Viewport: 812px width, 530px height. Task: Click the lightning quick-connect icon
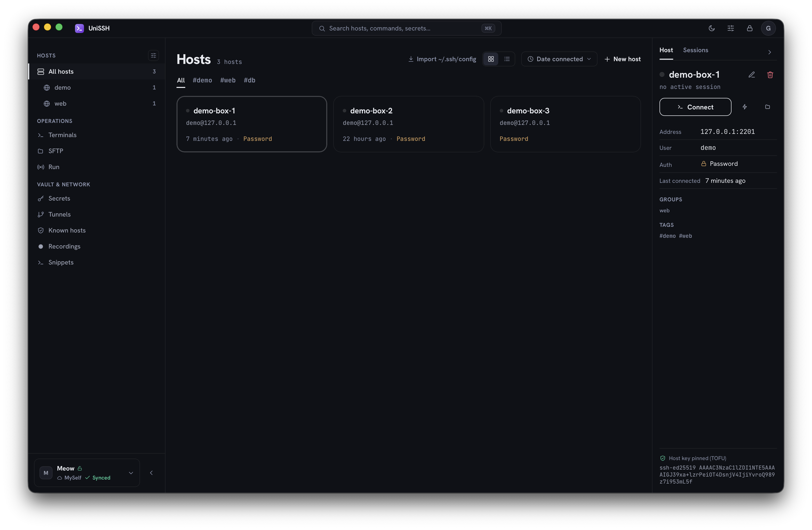pyautogui.click(x=745, y=107)
